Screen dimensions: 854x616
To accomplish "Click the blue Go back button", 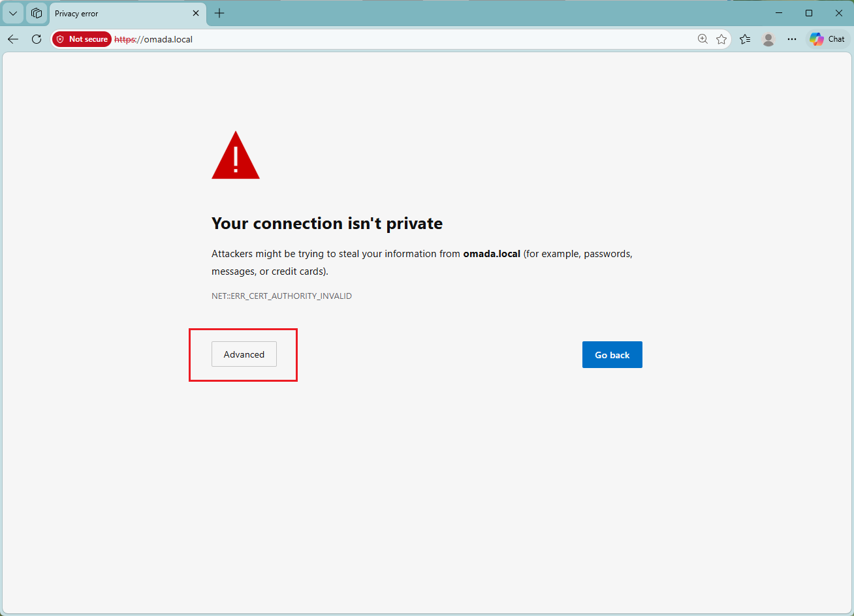I will click(x=612, y=355).
